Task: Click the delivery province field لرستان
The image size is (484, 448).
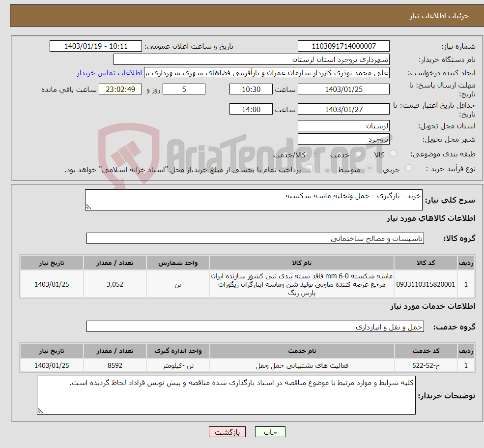Action: pyautogui.click(x=343, y=126)
